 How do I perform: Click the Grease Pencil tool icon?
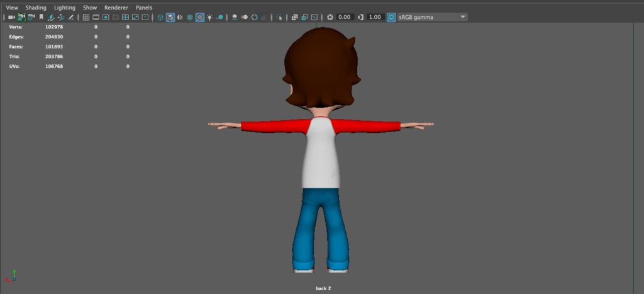71,17
